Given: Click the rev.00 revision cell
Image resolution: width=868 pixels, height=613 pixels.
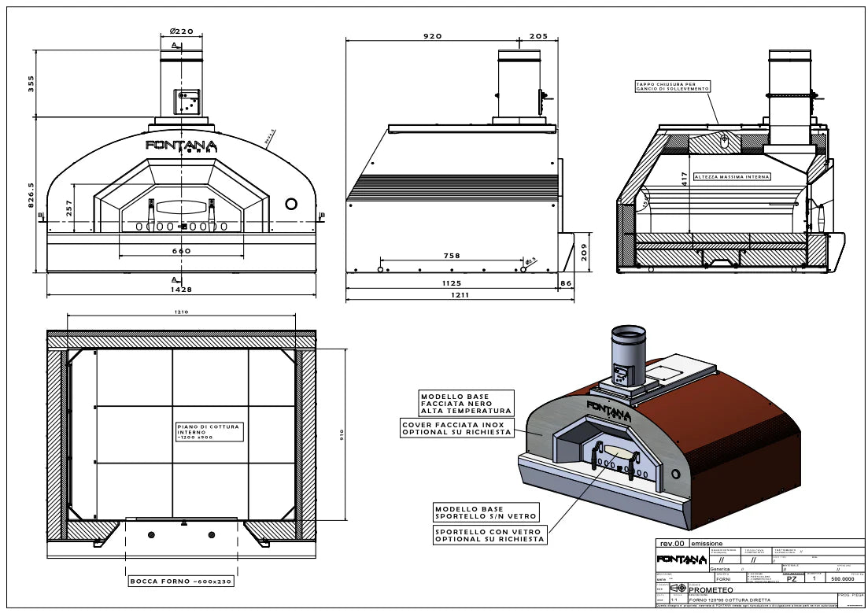Looking at the screenshot, I should tap(672, 543).
